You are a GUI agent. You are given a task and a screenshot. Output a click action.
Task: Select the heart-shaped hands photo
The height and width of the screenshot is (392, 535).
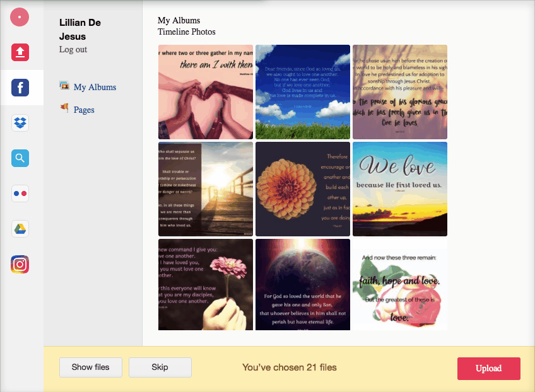click(206, 92)
